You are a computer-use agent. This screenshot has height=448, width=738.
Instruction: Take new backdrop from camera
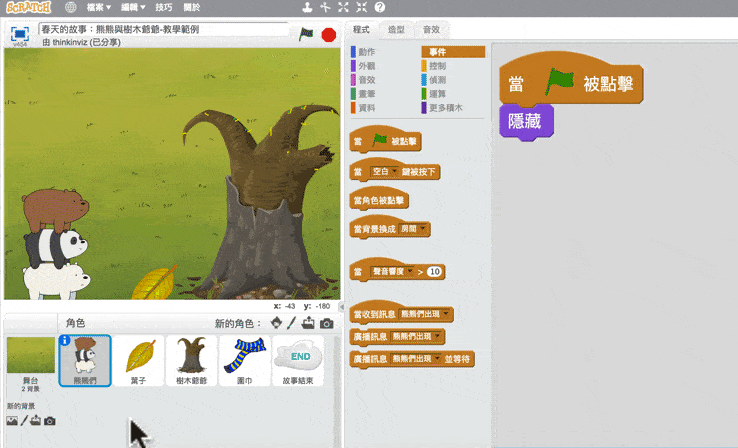click(49, 421)
